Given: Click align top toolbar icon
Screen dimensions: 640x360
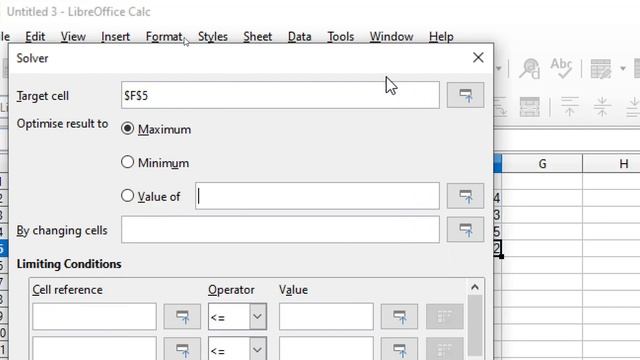Looking at the screenshot, I should 569,107.
